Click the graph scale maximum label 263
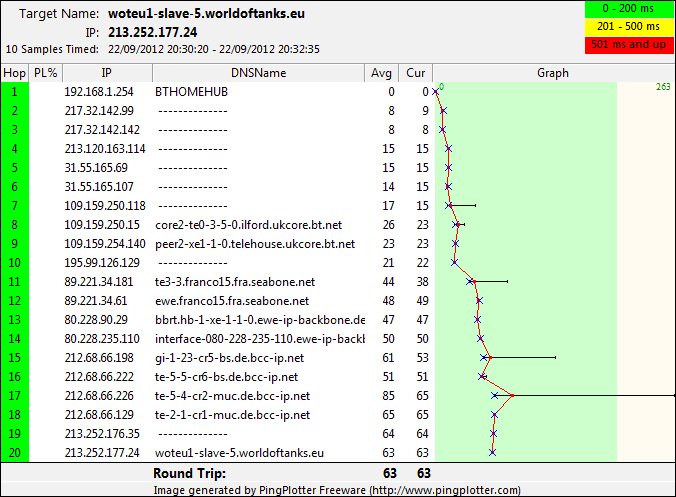The height and width of the screenshot is (497, 676). coord(663,87)
